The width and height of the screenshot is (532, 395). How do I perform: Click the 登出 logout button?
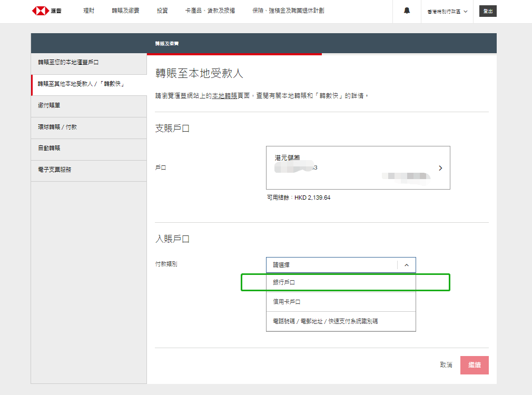pos(488,11)
